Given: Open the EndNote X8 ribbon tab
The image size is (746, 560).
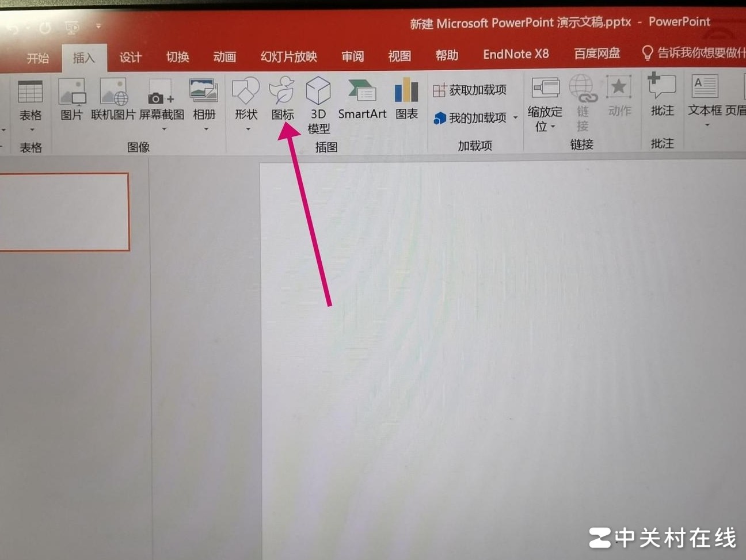Looking at the screenshot, I should pos(515,54).
